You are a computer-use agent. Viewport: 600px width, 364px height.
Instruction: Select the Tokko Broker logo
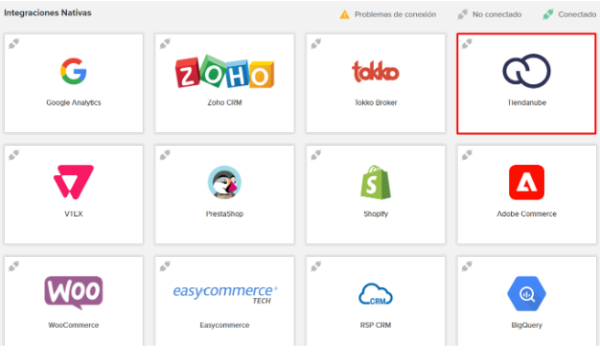(x=376, y=72)
